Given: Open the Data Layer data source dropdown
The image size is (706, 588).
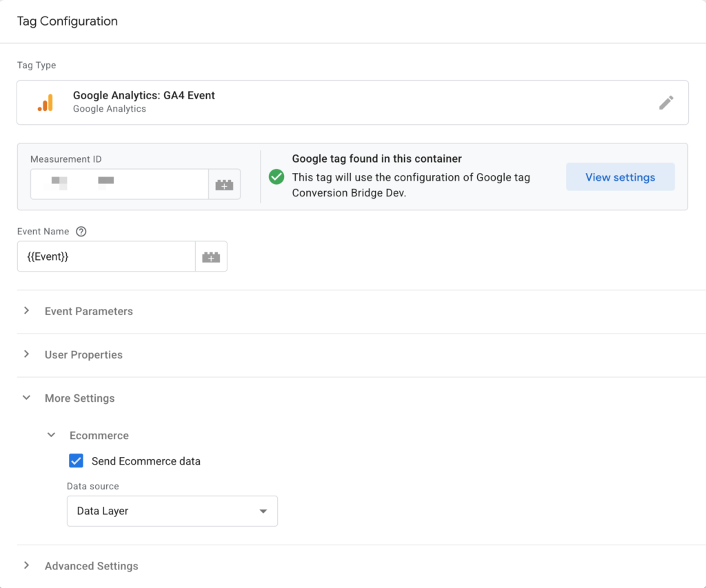Looking at the screenshot, I should 172,511.
